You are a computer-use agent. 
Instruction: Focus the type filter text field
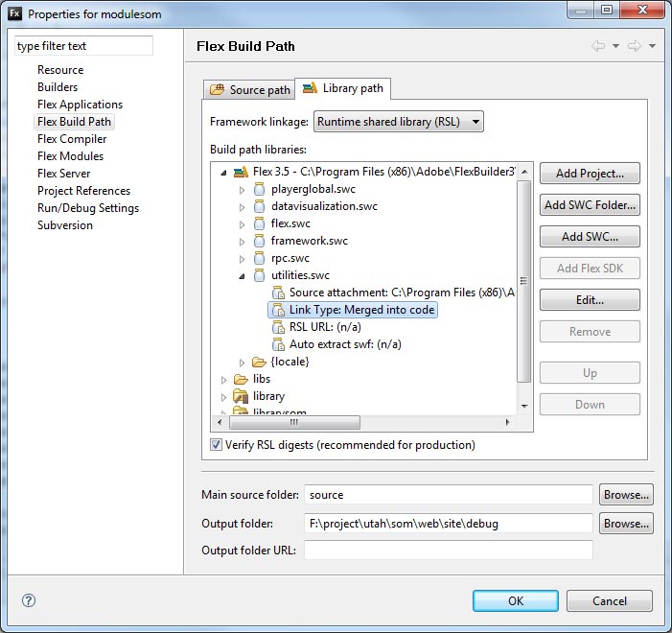click(x=83, y=45)
